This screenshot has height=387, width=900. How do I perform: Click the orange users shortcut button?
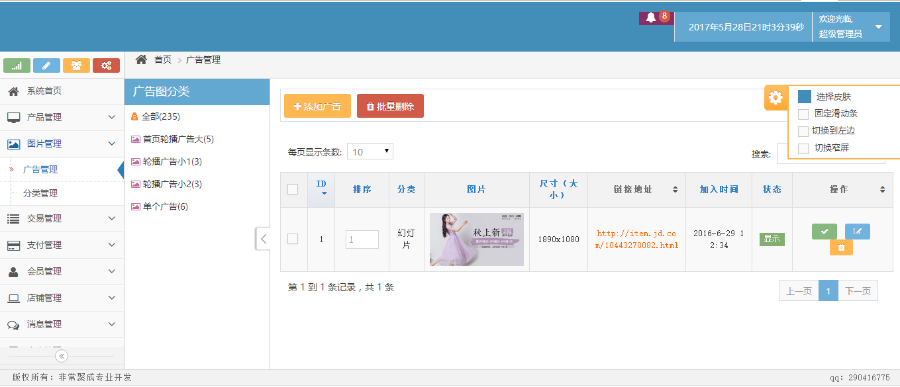tap(76, 65)
